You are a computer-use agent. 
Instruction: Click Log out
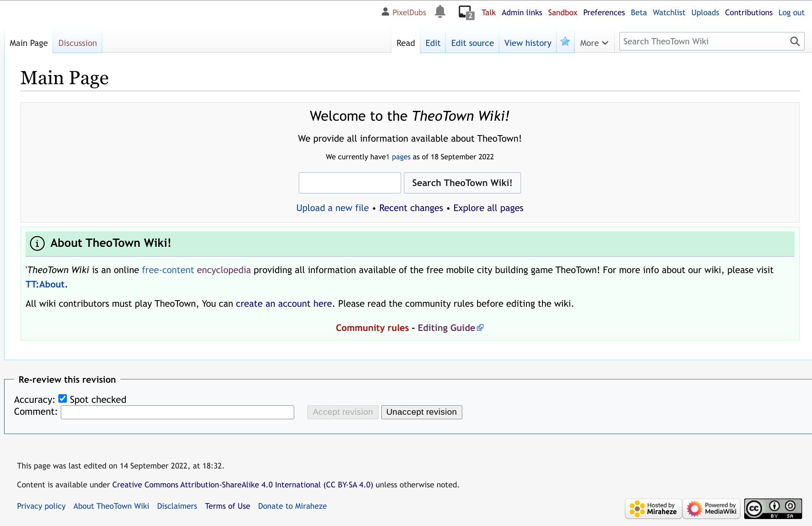pyautogui.click(x=791, y=13)
